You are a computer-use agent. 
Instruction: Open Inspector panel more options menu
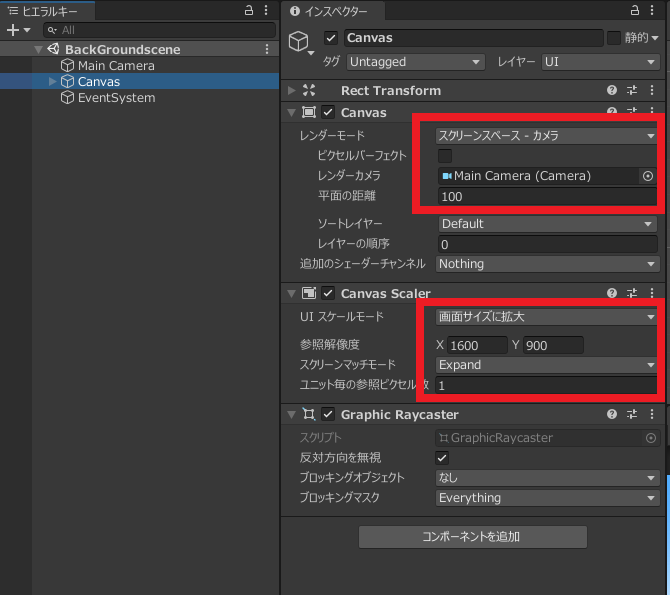tap(652, 11)
